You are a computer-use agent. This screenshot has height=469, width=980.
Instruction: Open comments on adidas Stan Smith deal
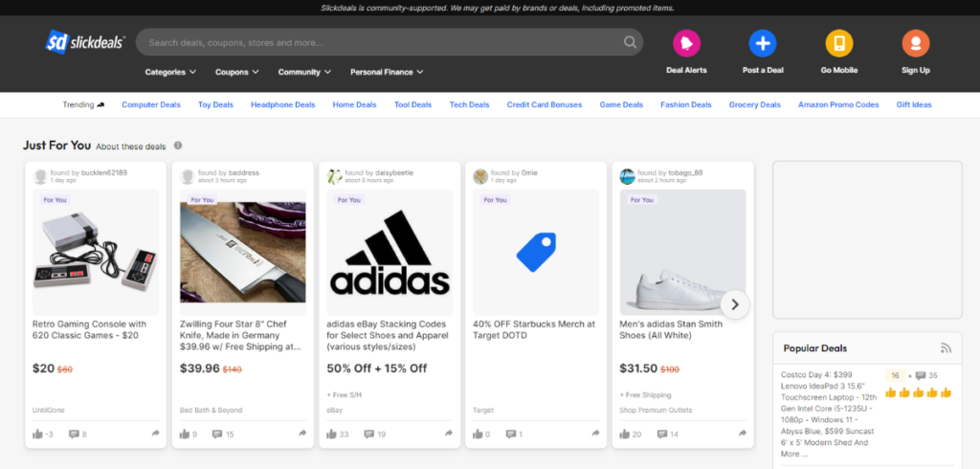(x=662, y=434)
